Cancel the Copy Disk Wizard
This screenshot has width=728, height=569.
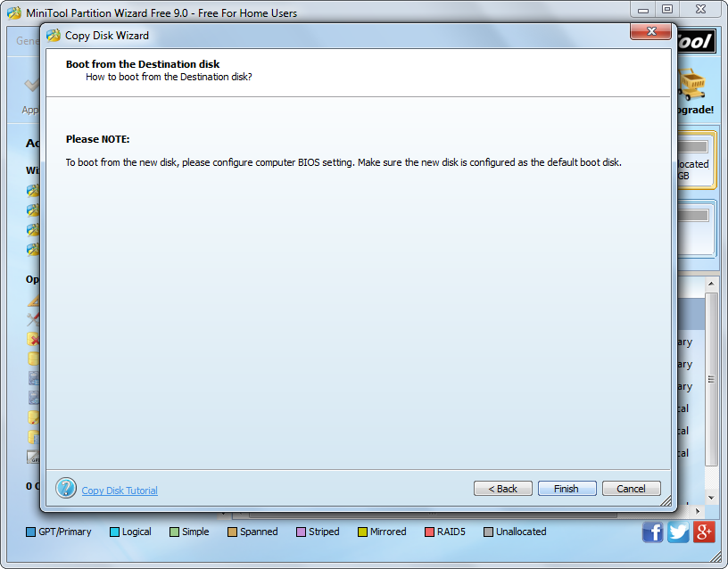coord(631,488)
